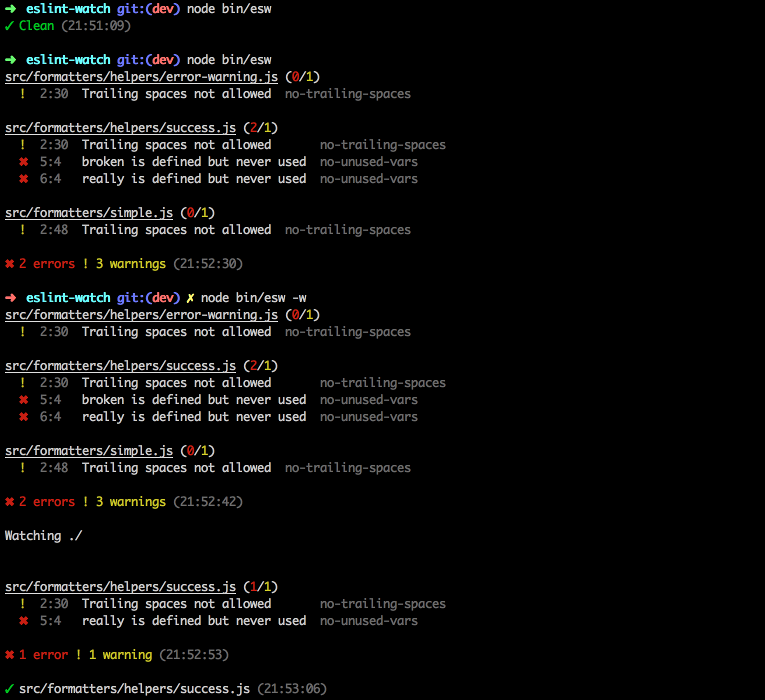Click the yellow "1 warning" text
The width and height of the screenshot is (765, 700).
point(120,655)
